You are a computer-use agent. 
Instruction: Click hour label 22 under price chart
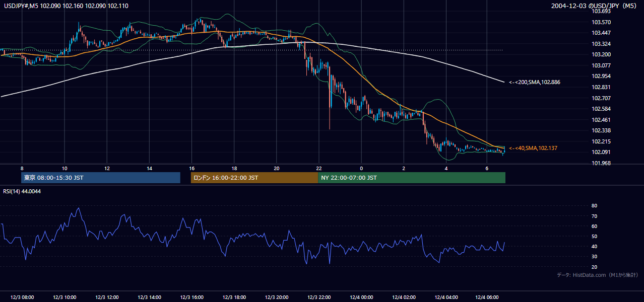pos(319,168)
